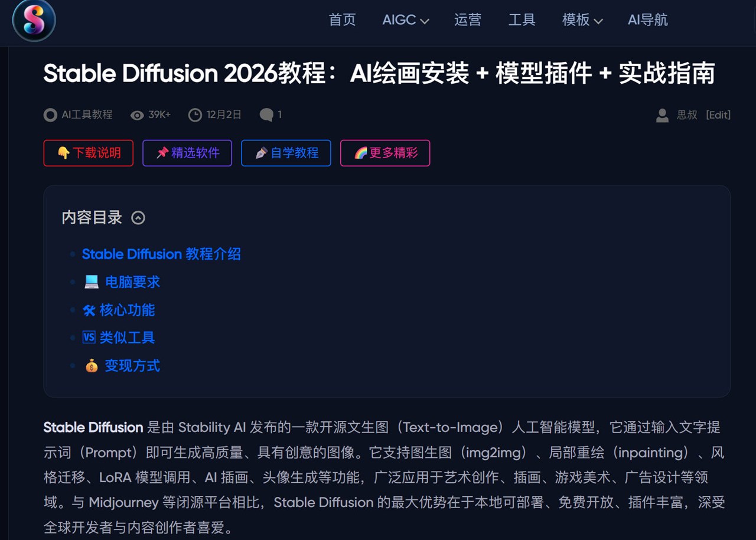The height and width of the screenshot is (540, 756).
Task: Open the Stable Diffusion 教程介绍 link
Action: (161, 254)
